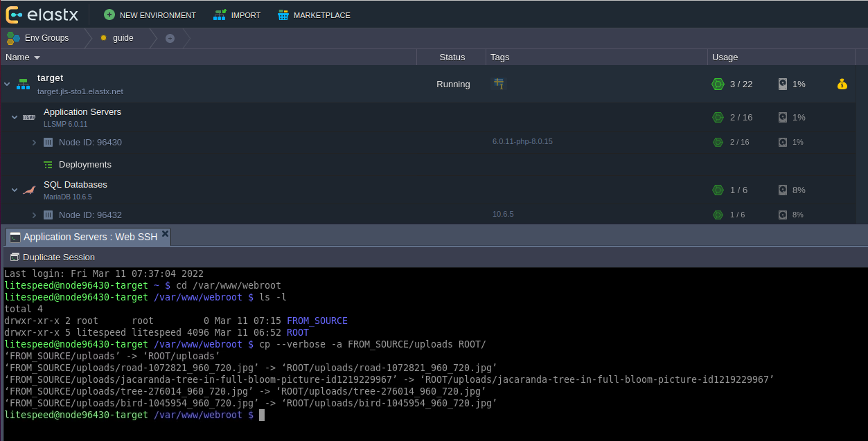Select the guide group breadcrumb
The image size is (868, 441).
pos(123,38)
